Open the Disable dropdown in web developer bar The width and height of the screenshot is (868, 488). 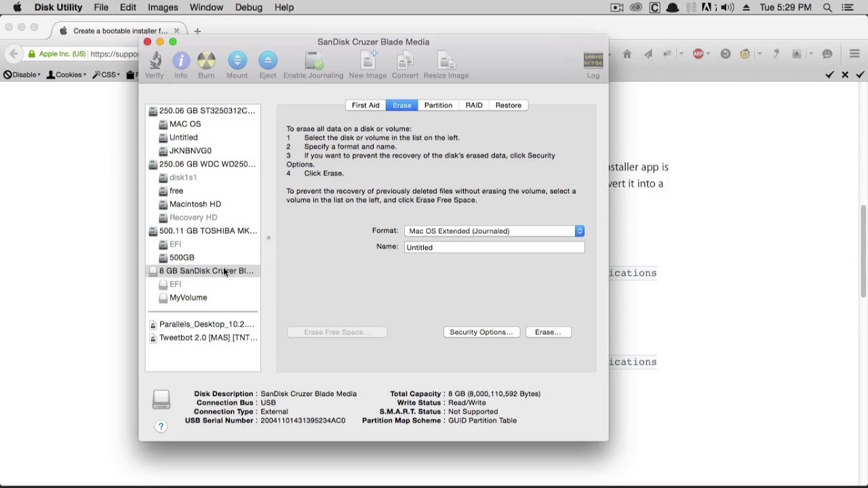click(22, 75)
